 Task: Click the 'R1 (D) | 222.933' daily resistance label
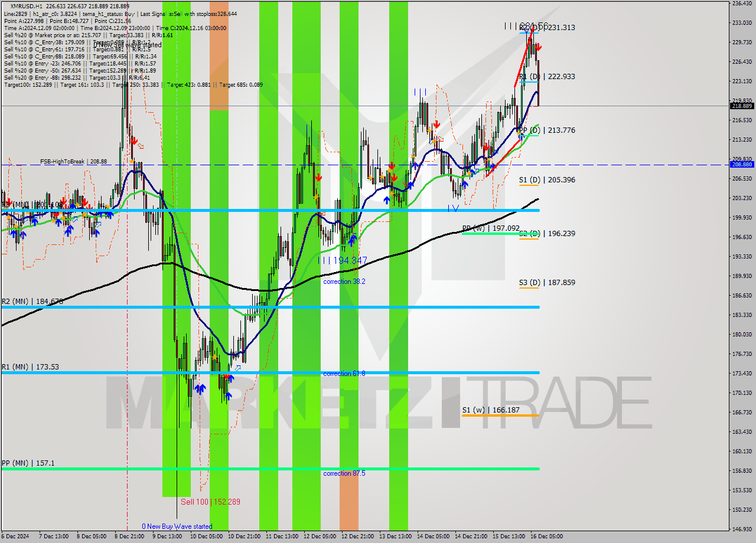tap(547, 77)
